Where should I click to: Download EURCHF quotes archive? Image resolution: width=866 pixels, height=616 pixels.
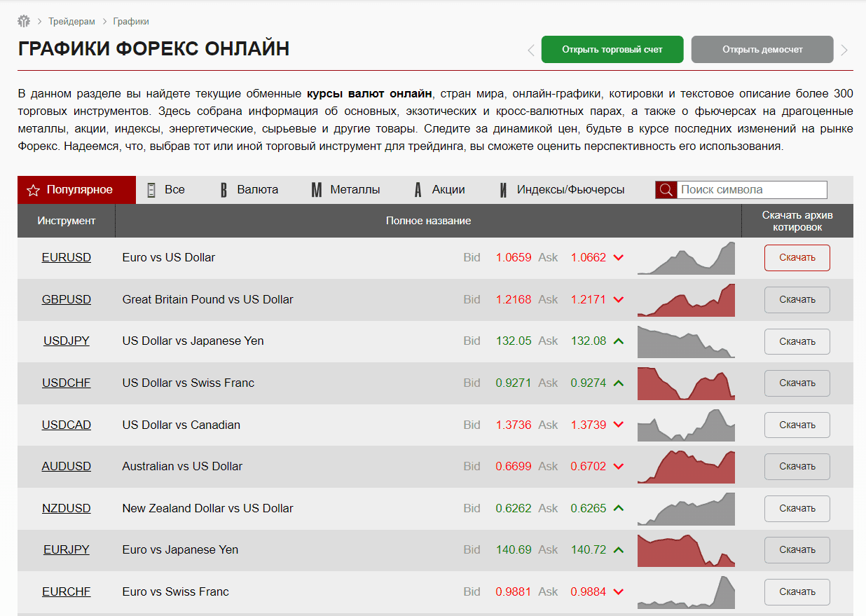[x=797, y=591]
